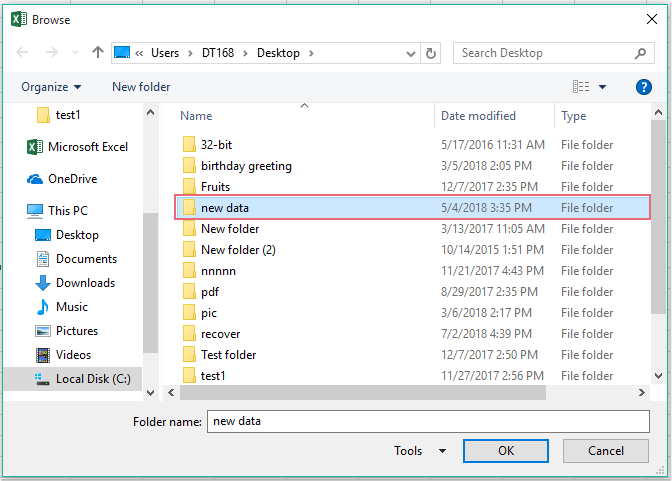Click the Users breadcrumb in address bar
The width and height of the screenshot is (672, 481).
[x=165, y=53]
